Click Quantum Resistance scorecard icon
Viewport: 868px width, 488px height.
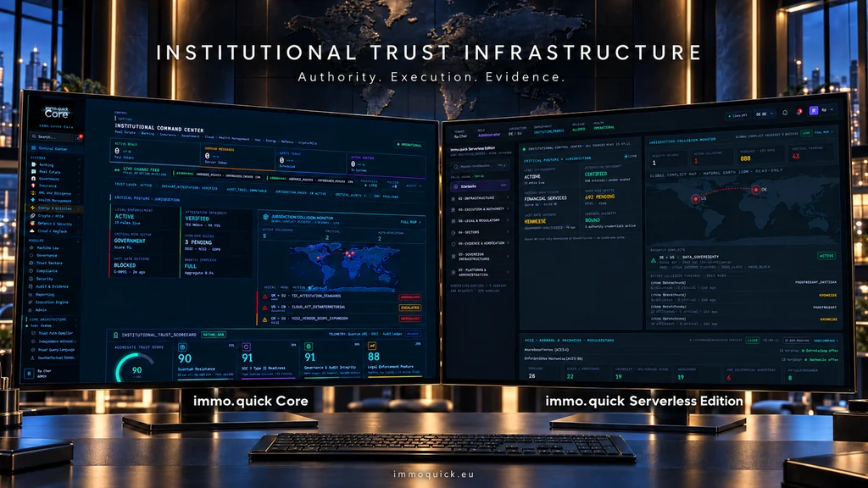click(x=183, y=347)
